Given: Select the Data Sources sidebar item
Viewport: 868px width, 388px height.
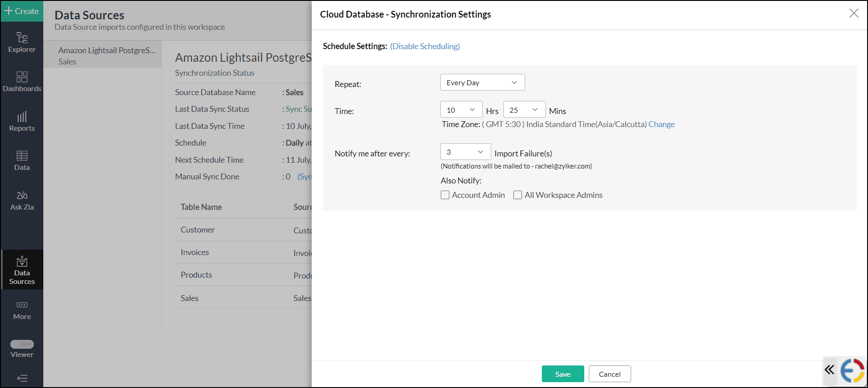Looking at the screenshot, I should pos(22,269).
